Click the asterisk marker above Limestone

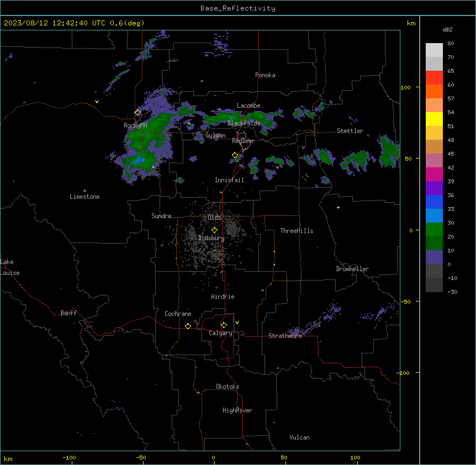(x=84, y=191)
